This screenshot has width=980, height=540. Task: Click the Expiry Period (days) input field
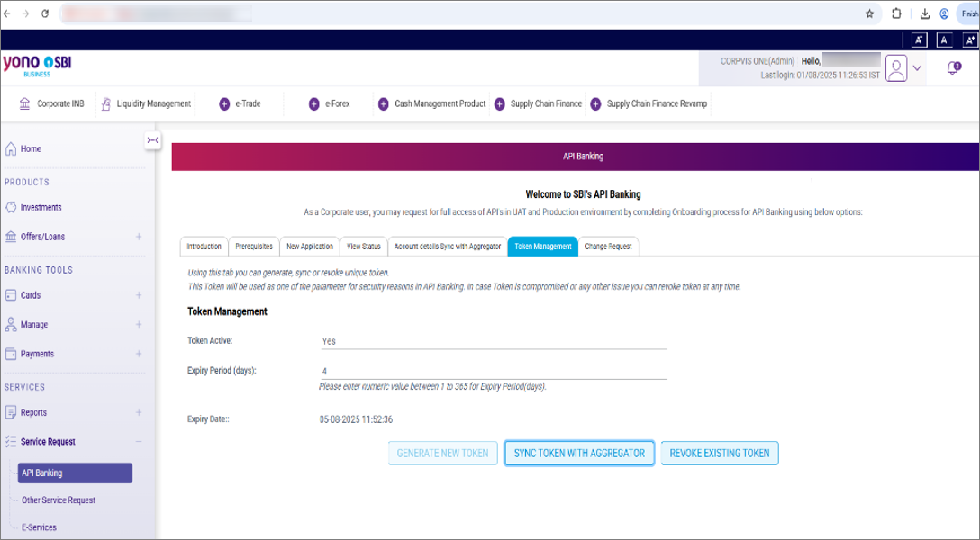[x=493, y=371]
